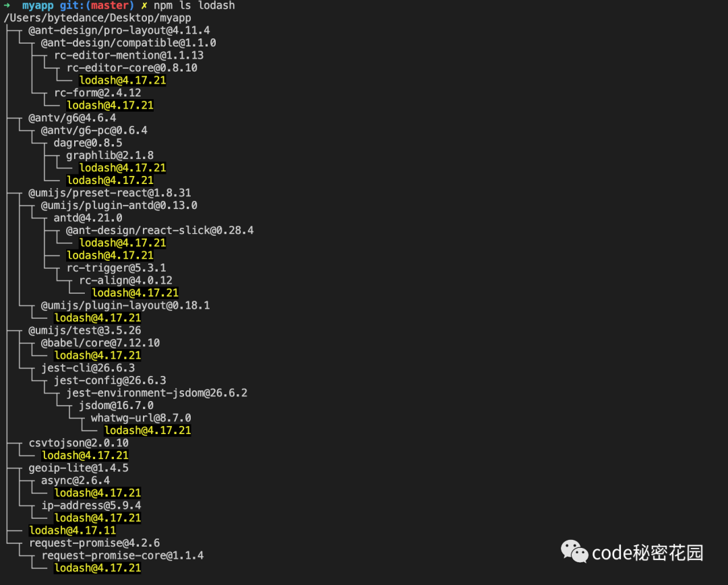Click the 'npm ls lodash' command text
728x585 pixels.
[194, 5]
